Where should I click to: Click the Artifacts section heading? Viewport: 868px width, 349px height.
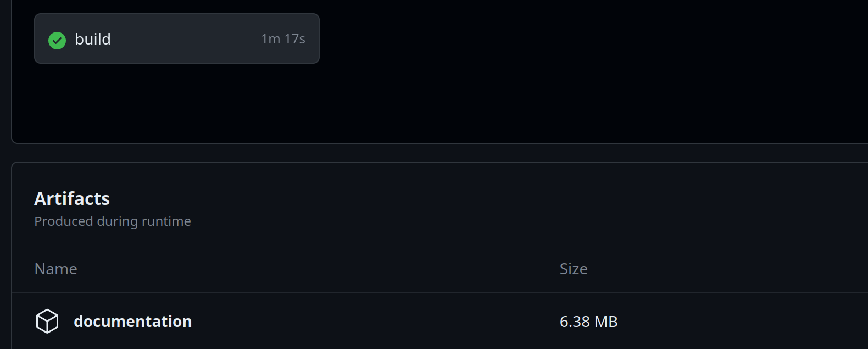[x=72, y=198]
